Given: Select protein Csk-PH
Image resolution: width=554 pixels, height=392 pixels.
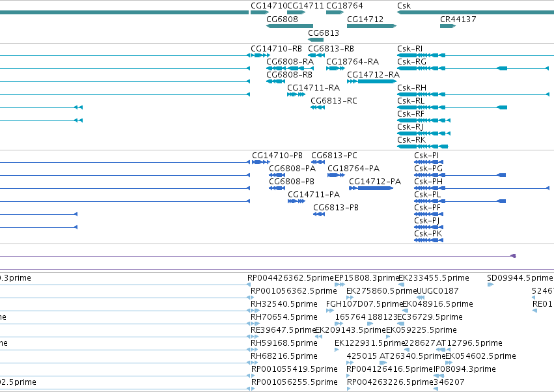Looking at the screenshot, I should 428,182.
